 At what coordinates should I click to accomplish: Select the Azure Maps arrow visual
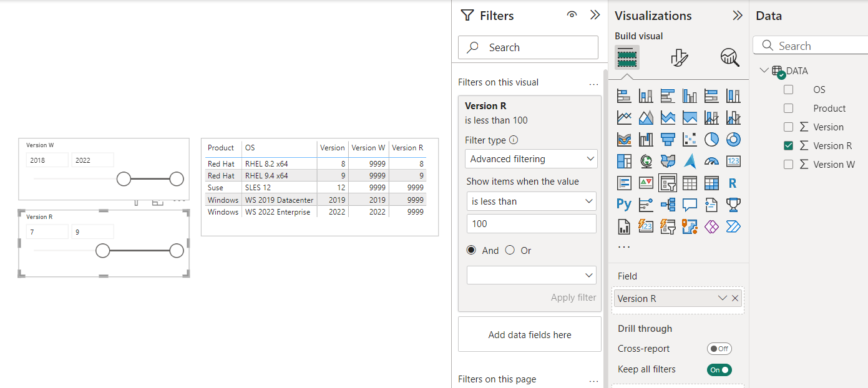pos(690,161)
